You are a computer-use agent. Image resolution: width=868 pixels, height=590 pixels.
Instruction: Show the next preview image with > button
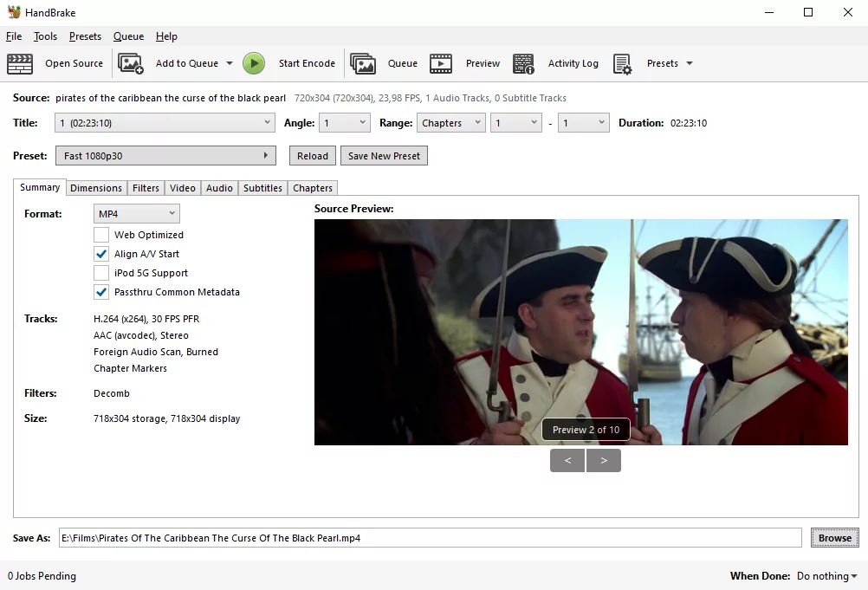(604, 461)
